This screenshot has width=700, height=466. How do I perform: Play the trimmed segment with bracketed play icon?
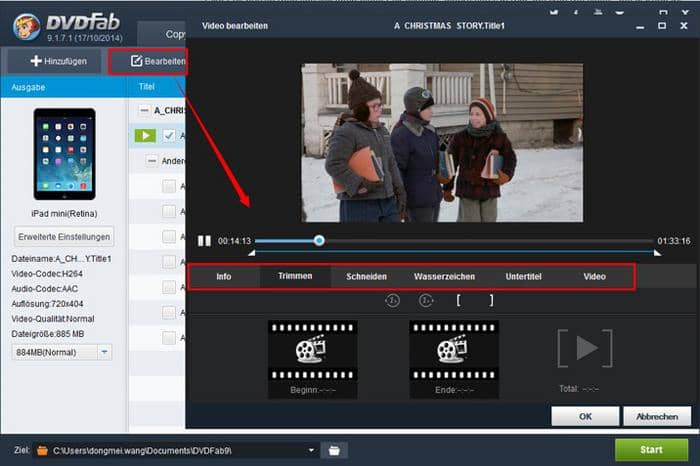point(585,348)
